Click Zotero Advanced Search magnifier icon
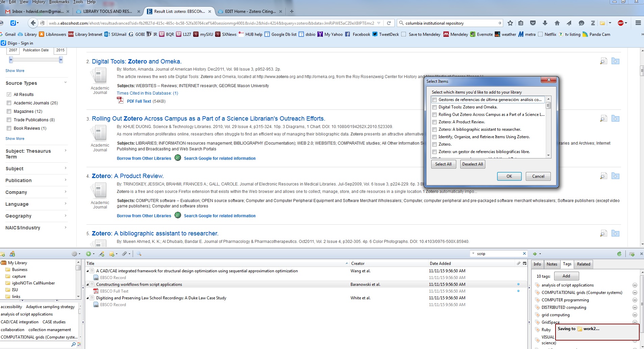Image resolution: width=644 pixels, height=349 pixels. coord(139,254)
